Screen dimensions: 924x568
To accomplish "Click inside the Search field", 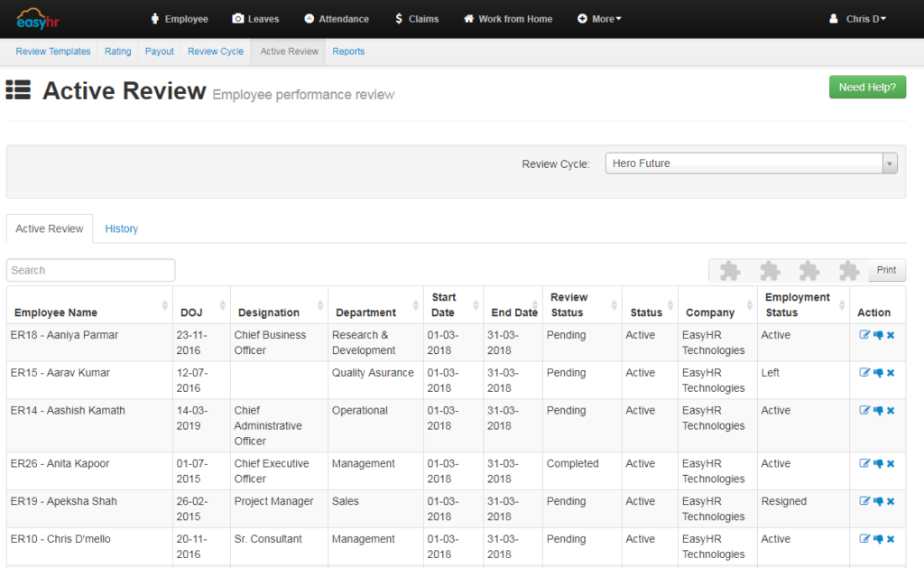I will click(x=90, y=270).
